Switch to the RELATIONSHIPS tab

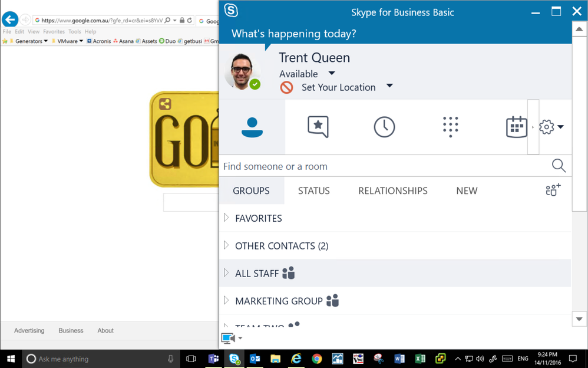coord(392,190)
